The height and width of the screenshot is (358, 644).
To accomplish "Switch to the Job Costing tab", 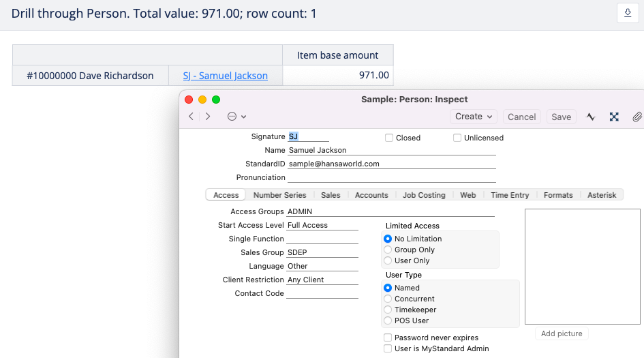I will pos(424,195).
